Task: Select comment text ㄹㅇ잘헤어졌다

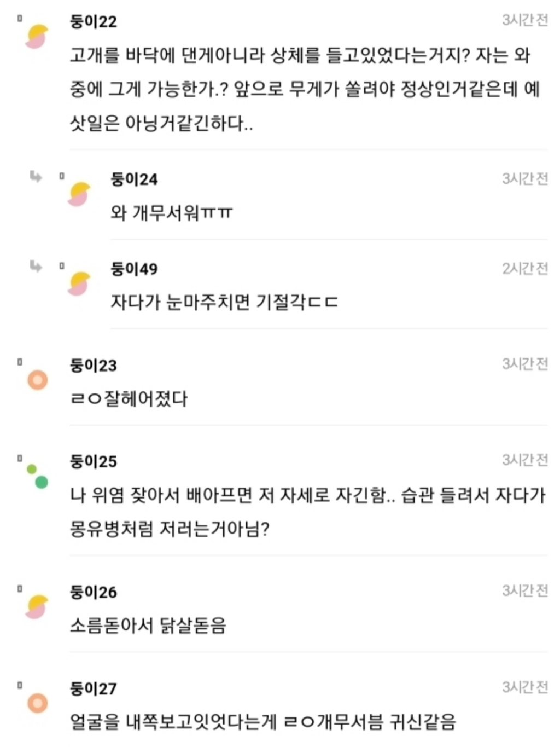Action: click(x=129, y=398)
